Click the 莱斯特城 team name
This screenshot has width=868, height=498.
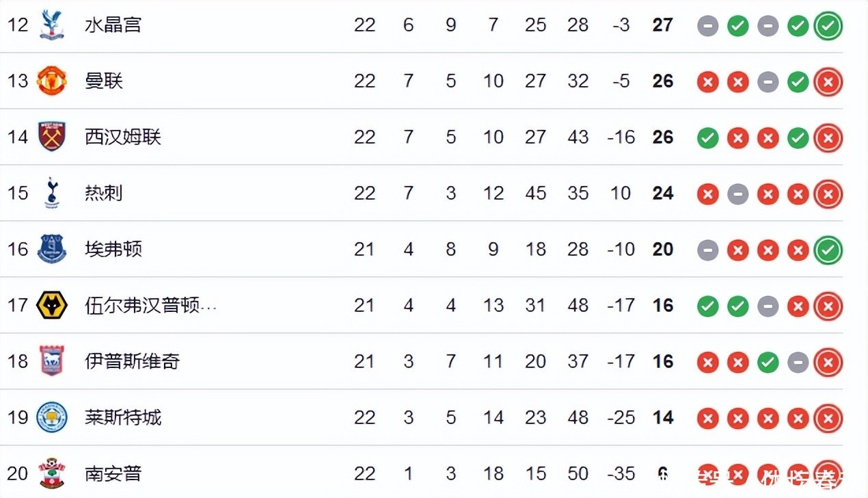[123, 418]
